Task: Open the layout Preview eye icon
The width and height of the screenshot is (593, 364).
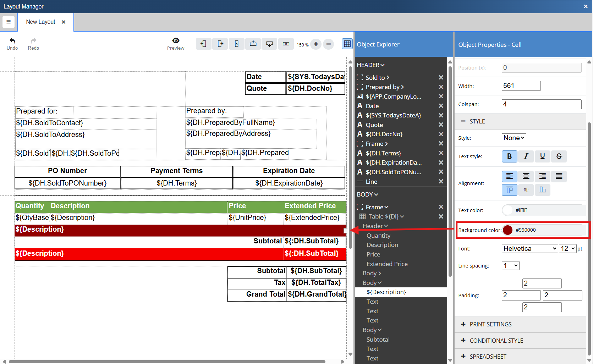Action: click(x=176, y=41)
